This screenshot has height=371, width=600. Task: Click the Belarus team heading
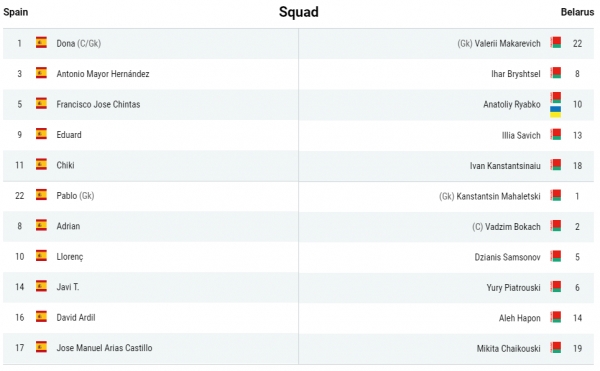coord(577,12)
